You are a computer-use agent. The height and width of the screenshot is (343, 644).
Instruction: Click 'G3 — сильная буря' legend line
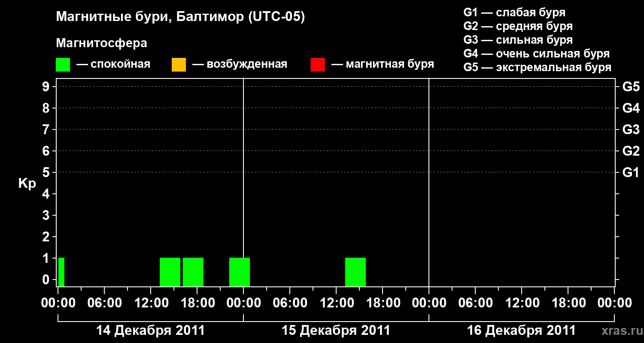point(518,40)
